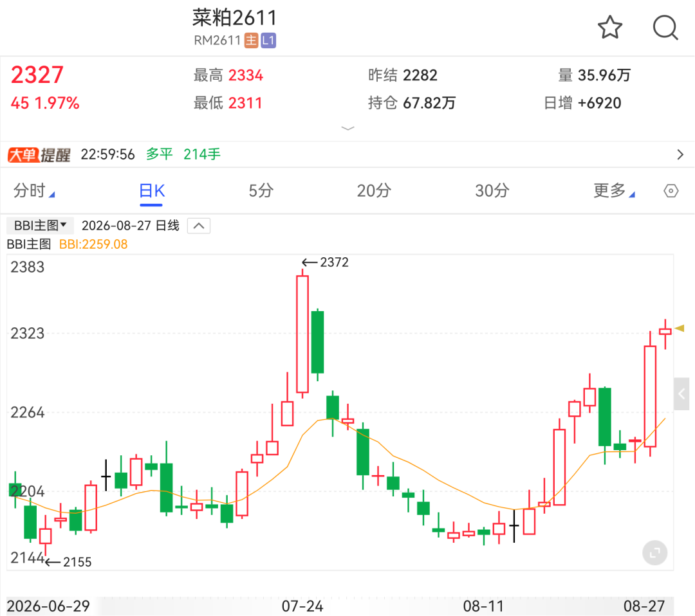This screenshot has width=695, height=616.
Task: Switch to 20分 chart tab
Action: pyautogui.click(x=374, y=191)
